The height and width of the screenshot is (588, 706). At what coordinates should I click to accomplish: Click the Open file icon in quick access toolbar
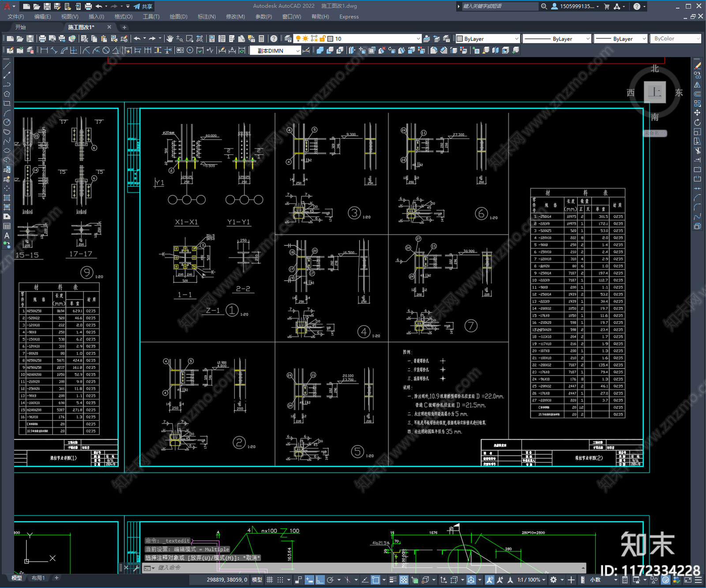click(x=37, y=6)
